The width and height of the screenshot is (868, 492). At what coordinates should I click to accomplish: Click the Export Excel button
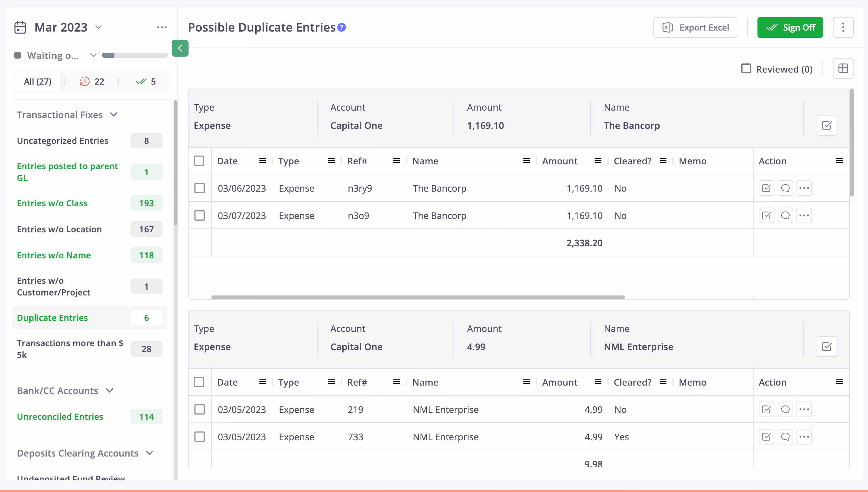[x=695, y=27]
